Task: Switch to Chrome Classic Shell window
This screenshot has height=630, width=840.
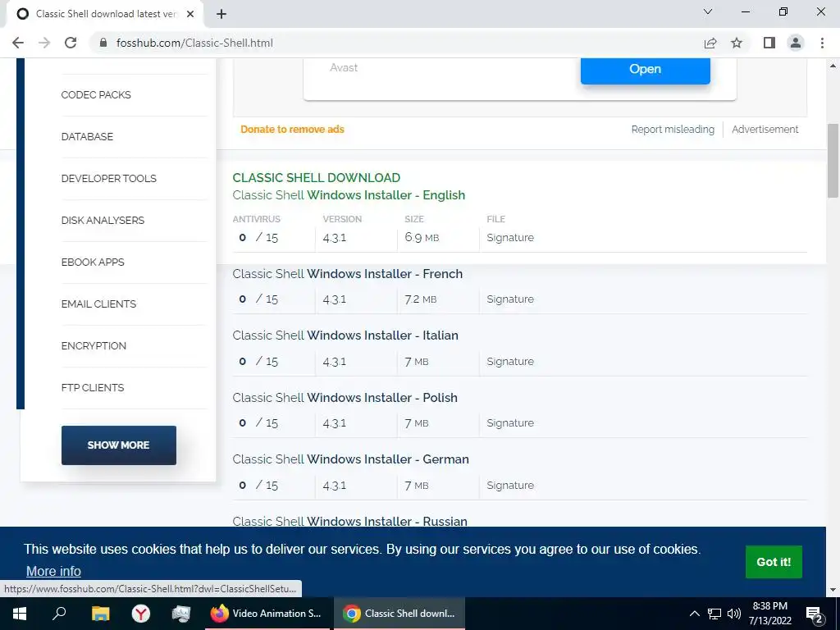Action: click(x=399, y=614)
